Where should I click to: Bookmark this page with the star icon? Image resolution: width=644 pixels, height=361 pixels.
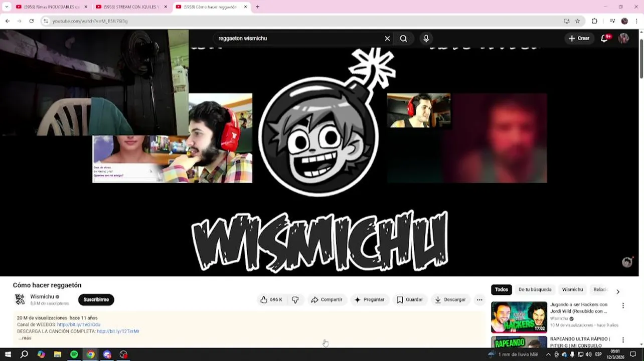[x=578, y=21]
